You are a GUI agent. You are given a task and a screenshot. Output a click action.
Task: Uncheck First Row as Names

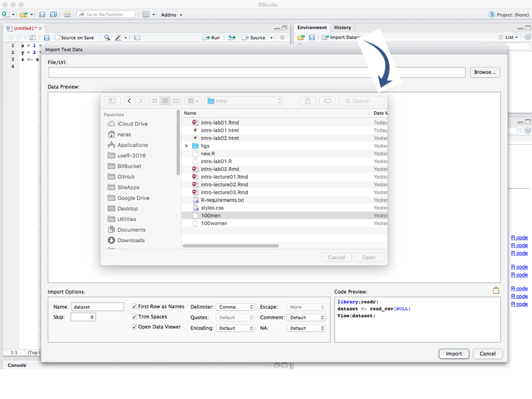coord(135,307)
